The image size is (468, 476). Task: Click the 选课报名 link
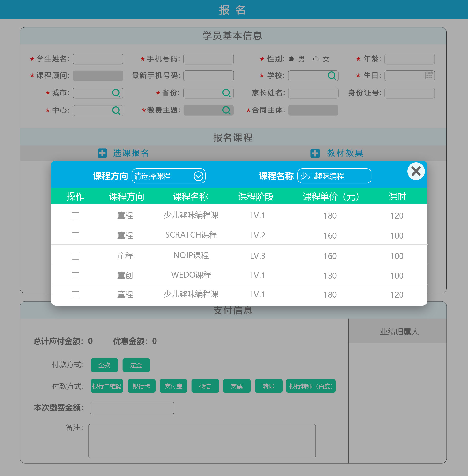point(131,153)
